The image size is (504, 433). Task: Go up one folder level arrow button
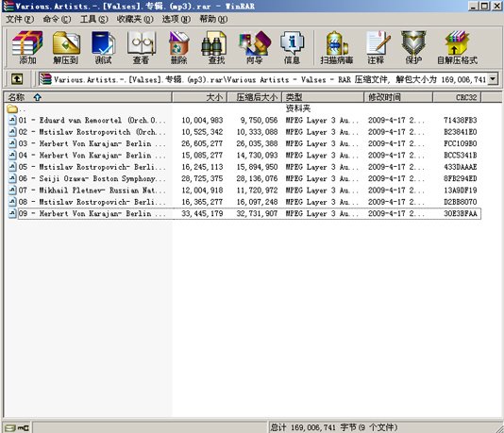(x=17, y=78)
